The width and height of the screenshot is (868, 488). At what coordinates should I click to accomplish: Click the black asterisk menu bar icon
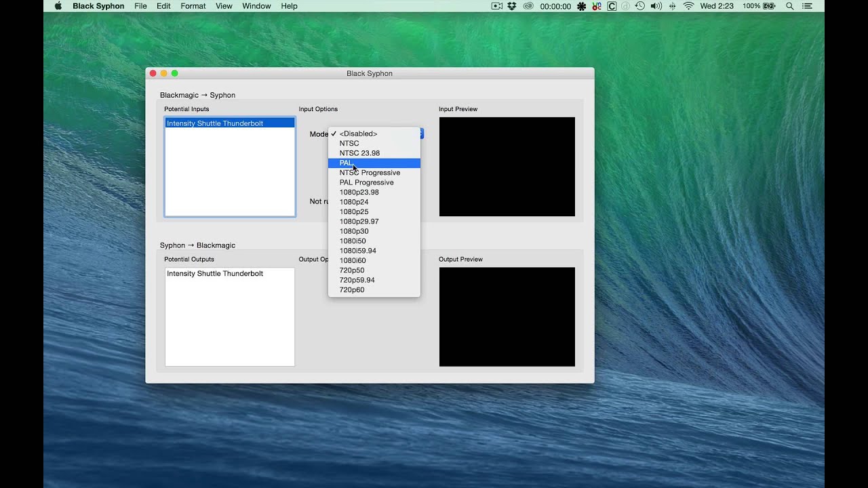581,6
